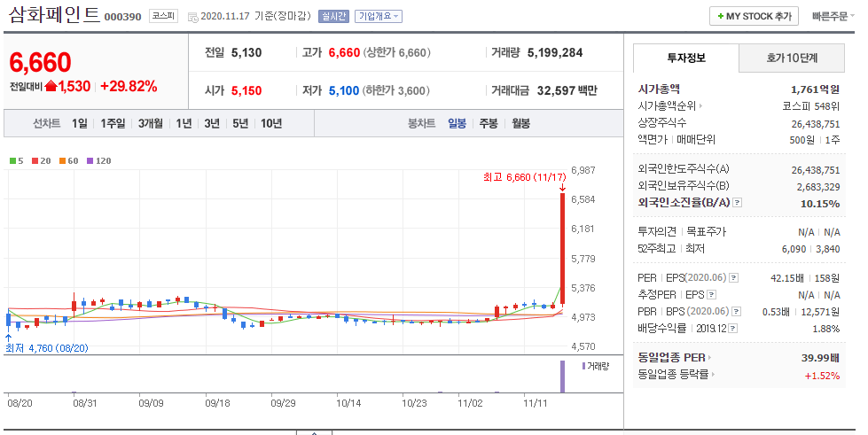Select the 1주일 chart period
The image size is (868, 435).
click(113, 123)
